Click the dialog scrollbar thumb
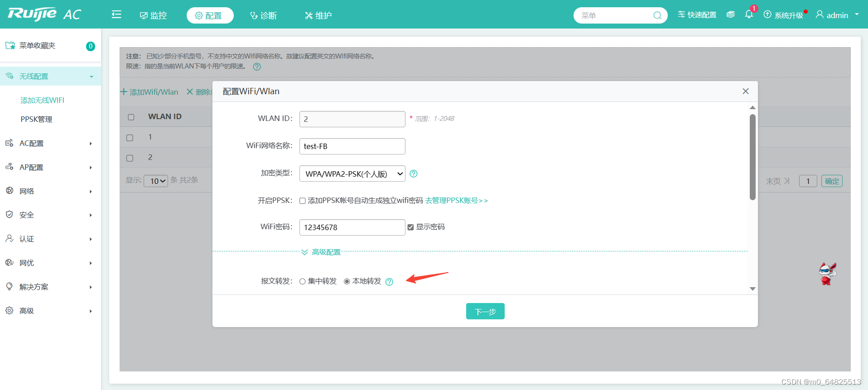 pyautogui.click(x=752, y=157)
